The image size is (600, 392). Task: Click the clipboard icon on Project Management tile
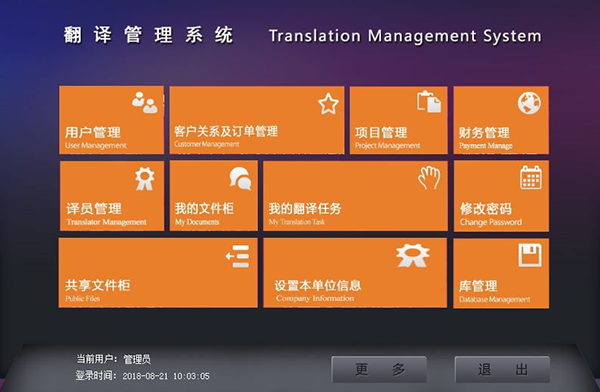(429, 102)
